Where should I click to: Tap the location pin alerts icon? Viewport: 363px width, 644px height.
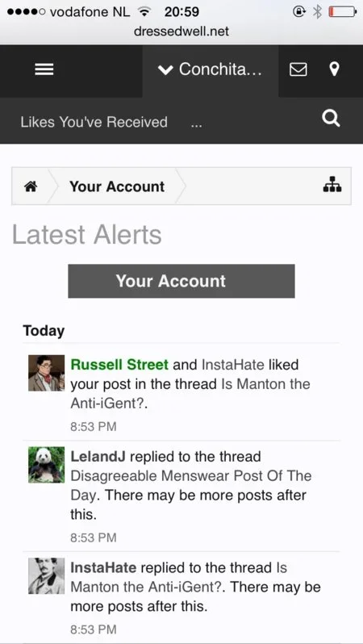coord(335,69)
